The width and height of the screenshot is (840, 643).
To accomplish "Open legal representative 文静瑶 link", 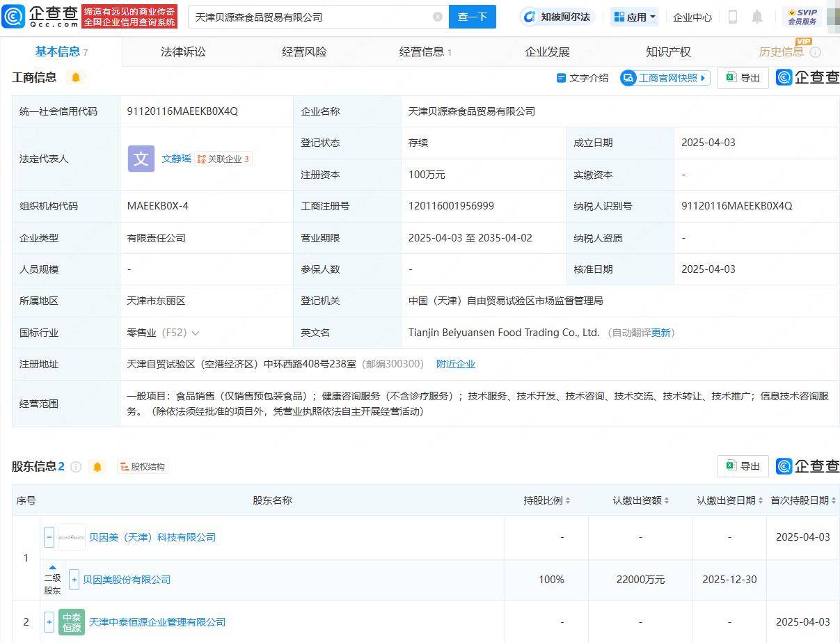I will [x=176, y=159].
